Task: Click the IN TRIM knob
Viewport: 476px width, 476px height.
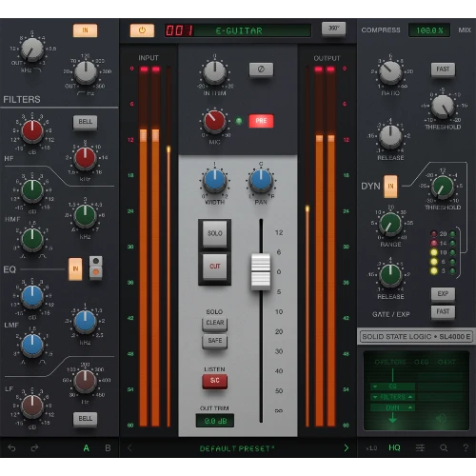Action: click(214, 71)
